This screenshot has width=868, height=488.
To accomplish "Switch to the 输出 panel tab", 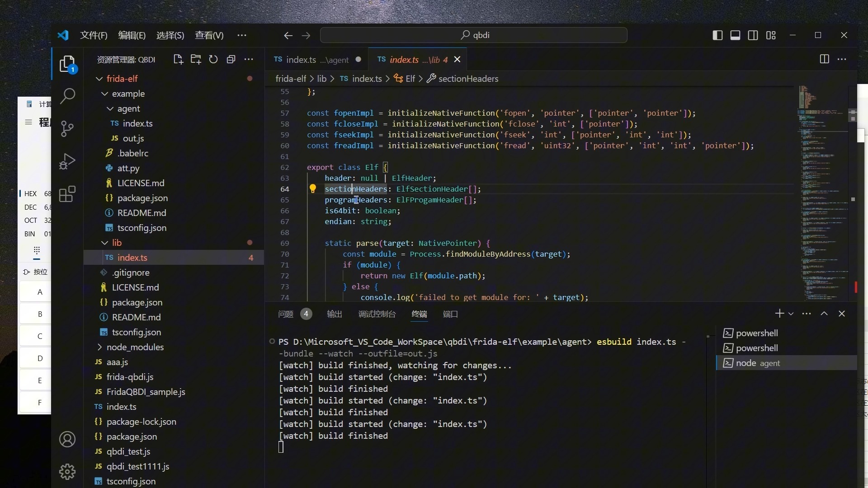I will [x=334, y=314].
